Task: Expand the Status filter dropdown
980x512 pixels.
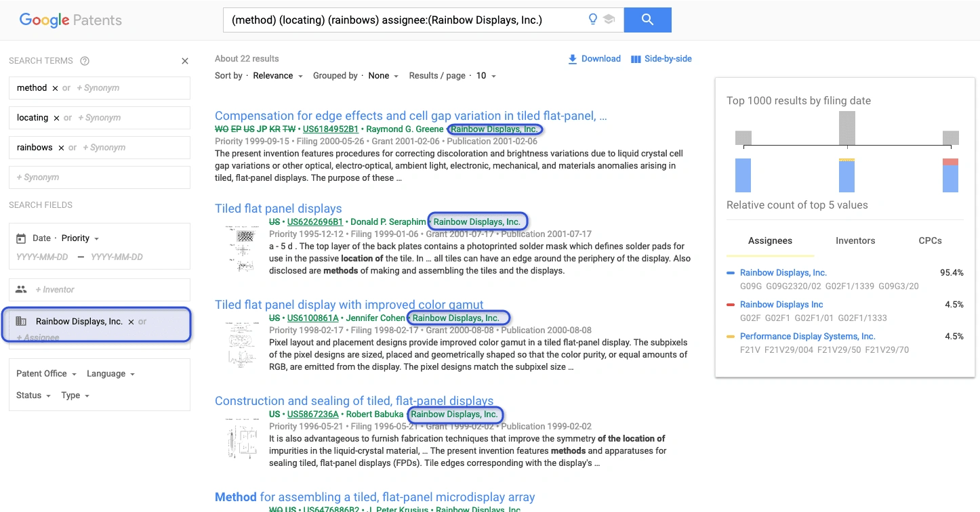Action: [x=33, y=396]
